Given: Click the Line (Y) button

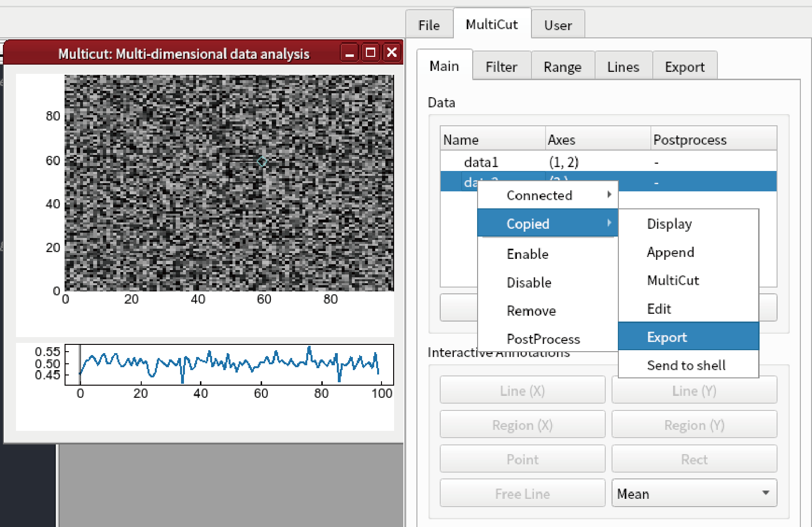Looking at the screenshot, I should pyautogui.click(x=694, y=390).
